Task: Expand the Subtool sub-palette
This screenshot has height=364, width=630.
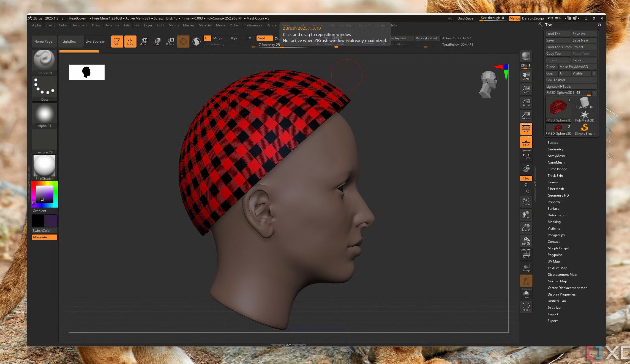Action: click(553, 143)
